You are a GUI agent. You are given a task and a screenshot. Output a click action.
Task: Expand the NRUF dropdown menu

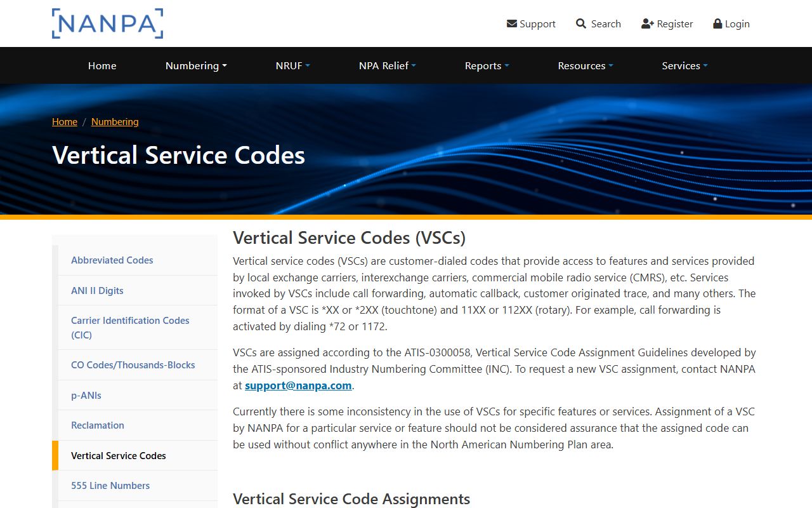click(x=293, y=65)
